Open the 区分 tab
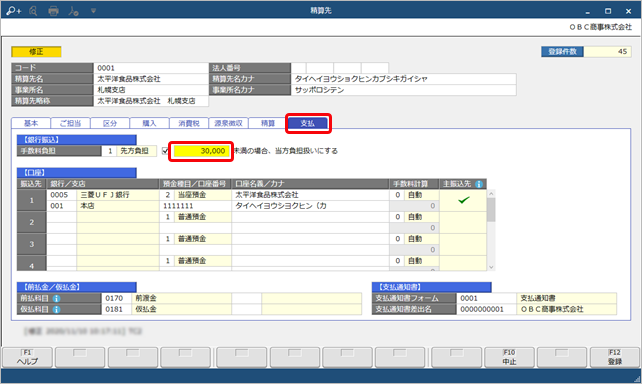The height and width of the screenshot is (384, 642). coord(110,123)
